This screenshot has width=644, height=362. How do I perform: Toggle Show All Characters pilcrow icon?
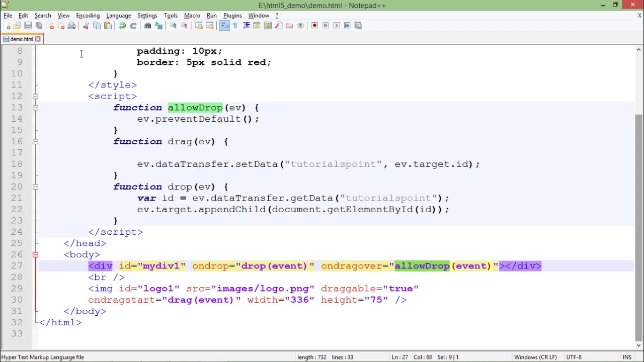point(235,26)
